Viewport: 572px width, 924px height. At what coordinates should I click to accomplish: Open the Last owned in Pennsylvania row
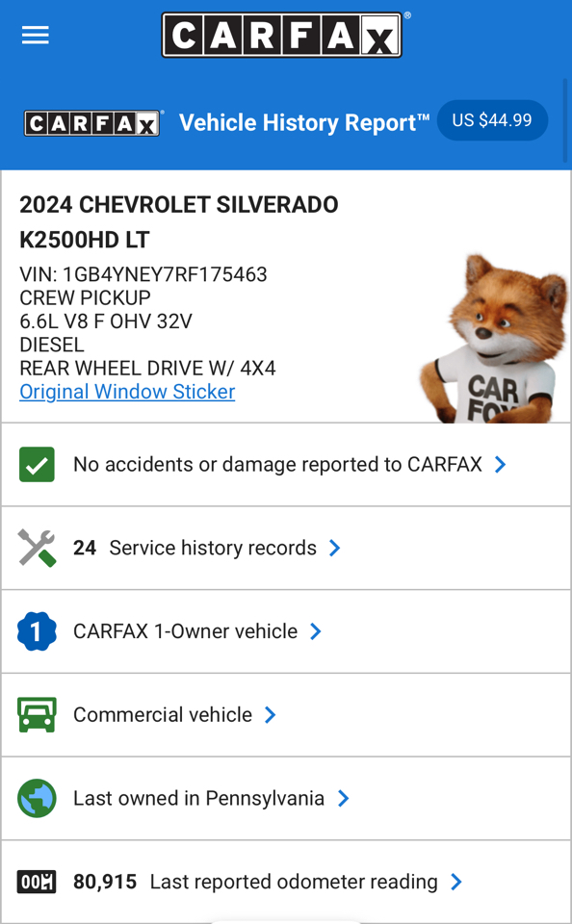click(x=286, y=799)
